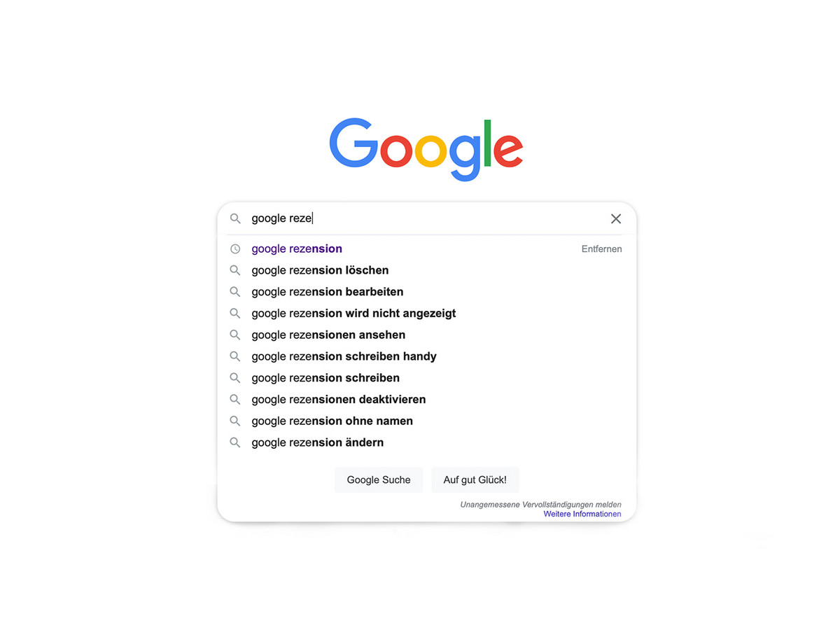Click the search icon beside 'google rezension bearbeiten'
The image size is (840, 630).
[235, 292]
